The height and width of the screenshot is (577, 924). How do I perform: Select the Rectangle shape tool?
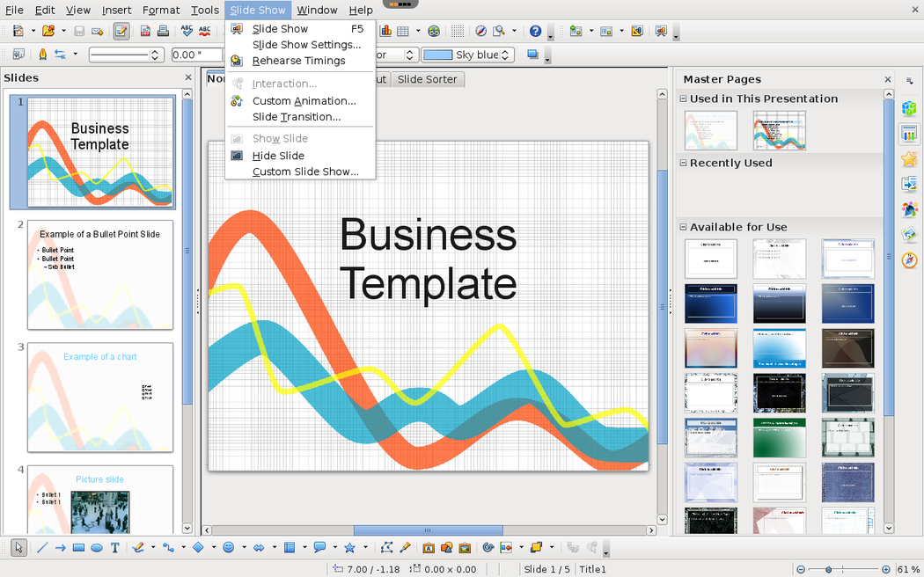point(78,548)
